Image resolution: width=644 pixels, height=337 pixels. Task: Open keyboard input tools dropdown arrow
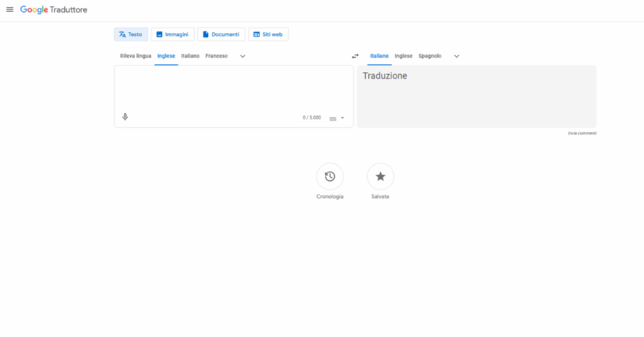click(x=343, y=118)
